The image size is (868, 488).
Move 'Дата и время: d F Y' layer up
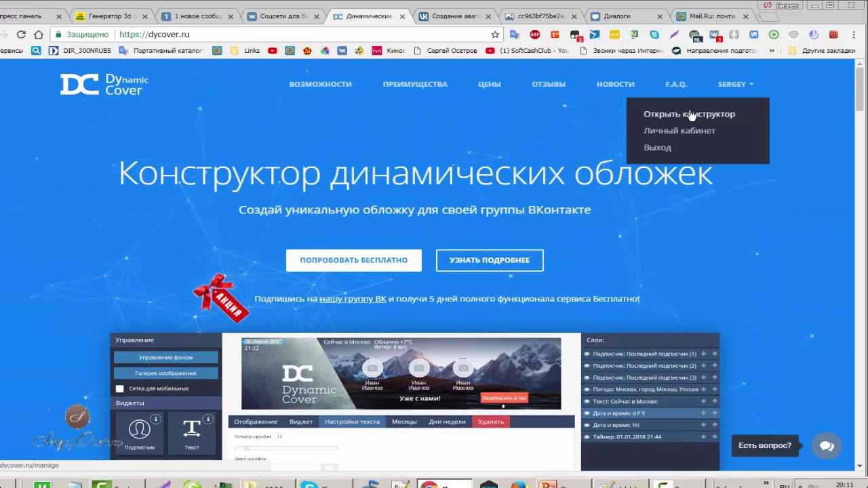click(715, 413)
